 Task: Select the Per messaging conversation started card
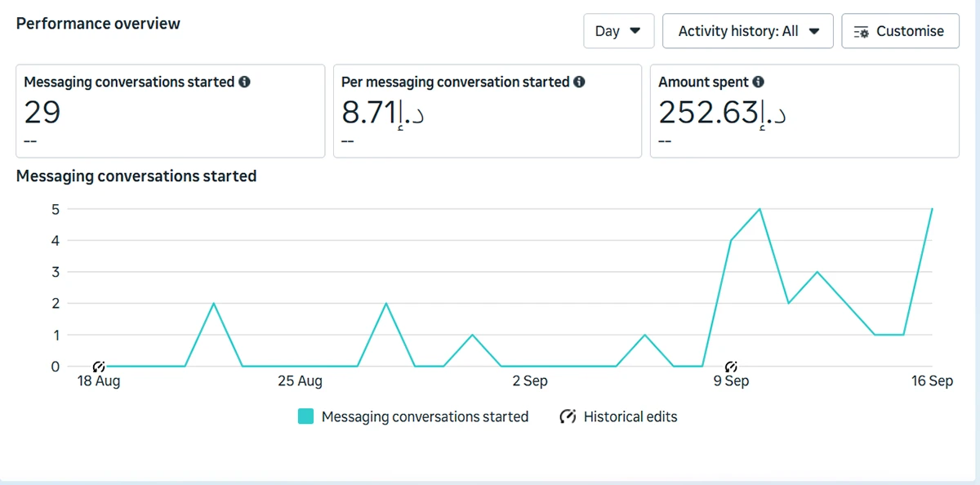487,111
